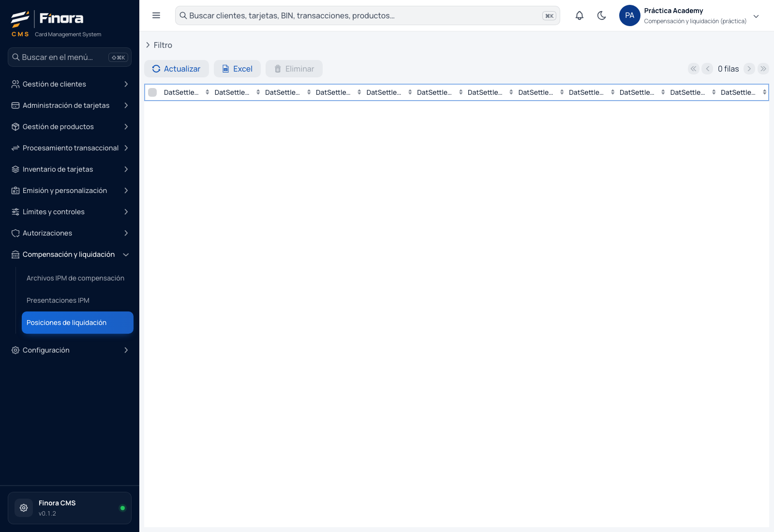Export table with Excel button
Viewport: 774px width, 532px height.
(237, 69)
